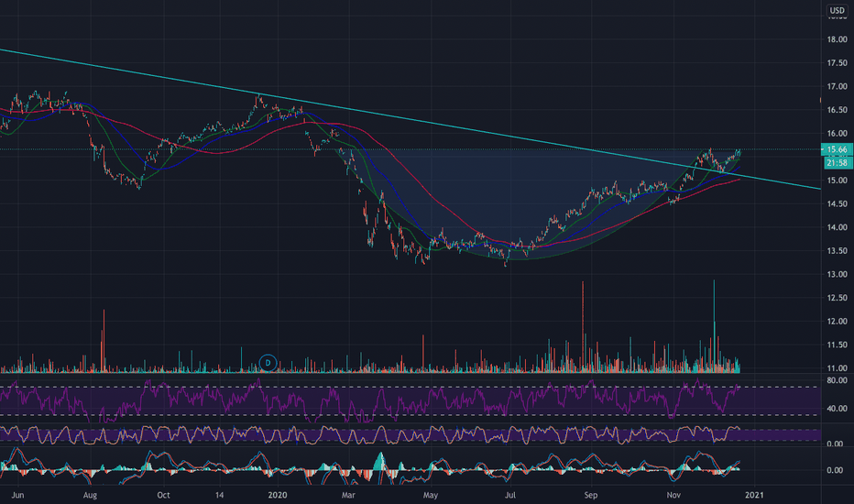The height and width of the screenshot is (504, 854).
Task: Click the 13.00 price axis label
Action: (x=837, y=274)
